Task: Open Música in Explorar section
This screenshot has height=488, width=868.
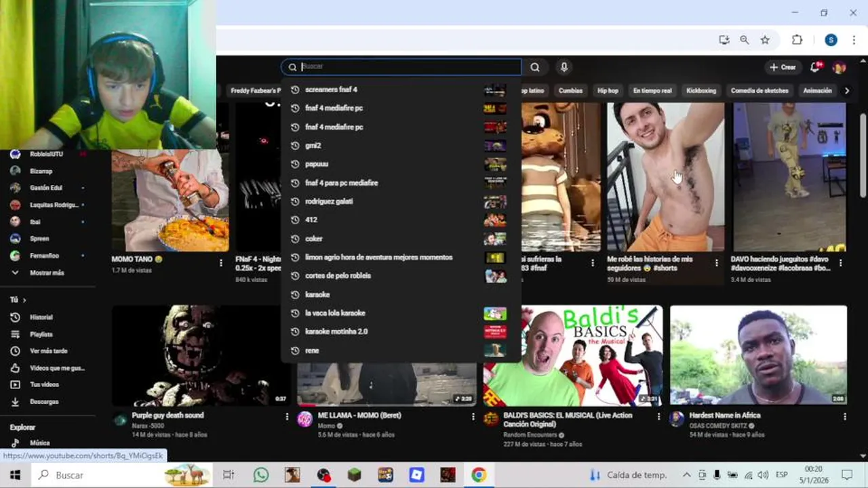Action: tap(40, 443)
